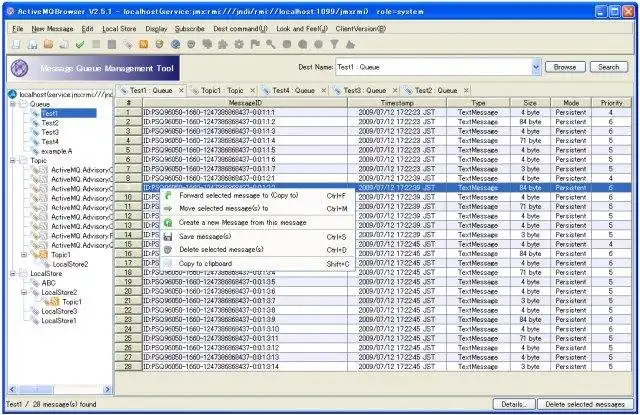This screenshot has height=415, width=640.
Task: Select example.A queue in tree
Action: [56, 151]
